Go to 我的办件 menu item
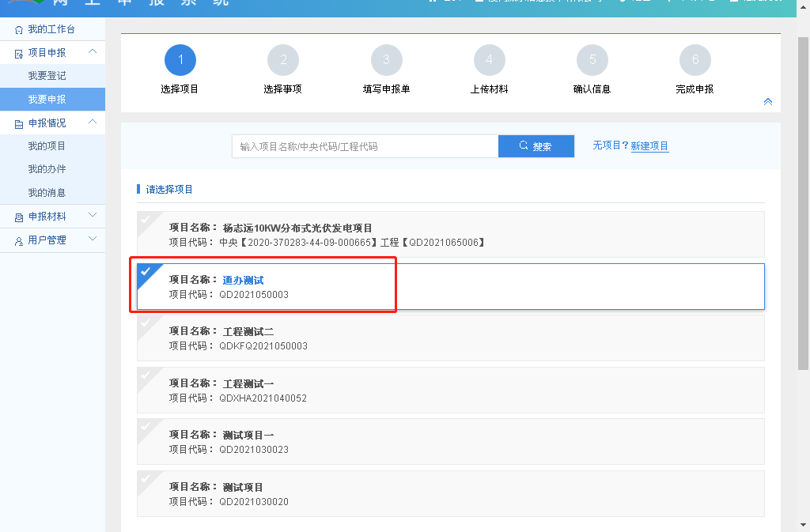The image size is (810, 532). (47, 169)
